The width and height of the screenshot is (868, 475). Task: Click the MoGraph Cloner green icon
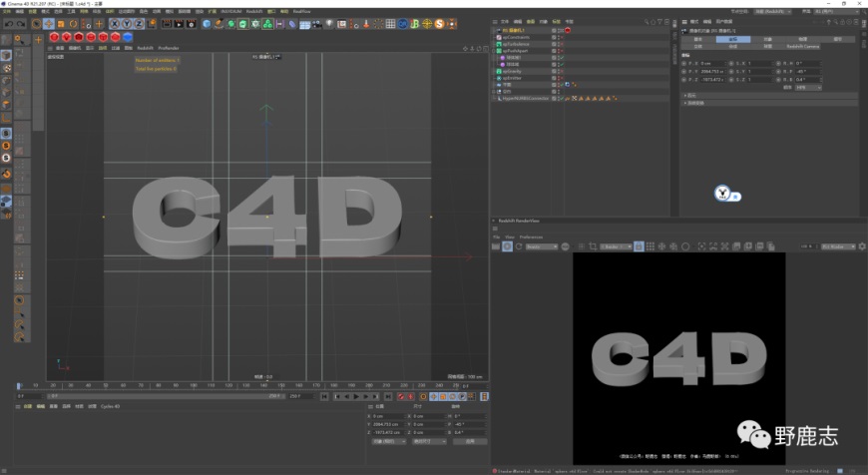pos(267,24)
